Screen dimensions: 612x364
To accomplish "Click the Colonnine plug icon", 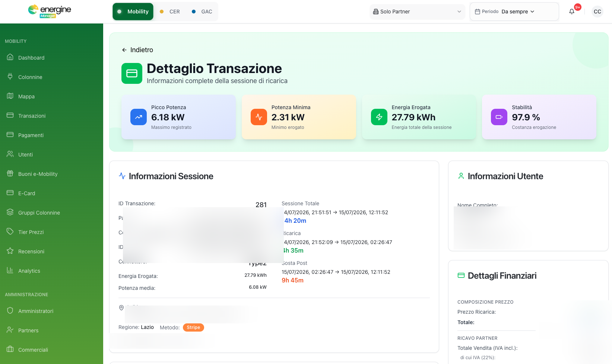I will click(10, 77).
